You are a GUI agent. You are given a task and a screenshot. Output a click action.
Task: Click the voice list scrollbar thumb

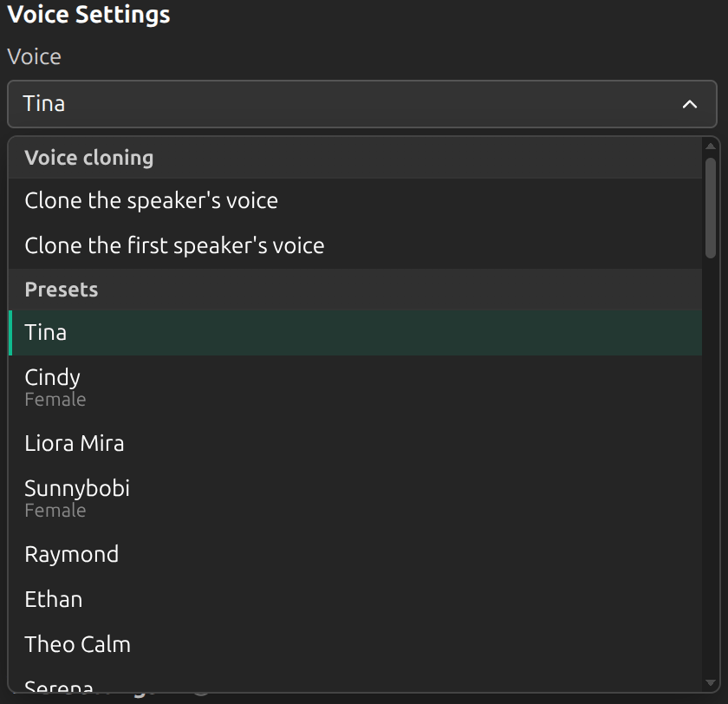(710, 207)
